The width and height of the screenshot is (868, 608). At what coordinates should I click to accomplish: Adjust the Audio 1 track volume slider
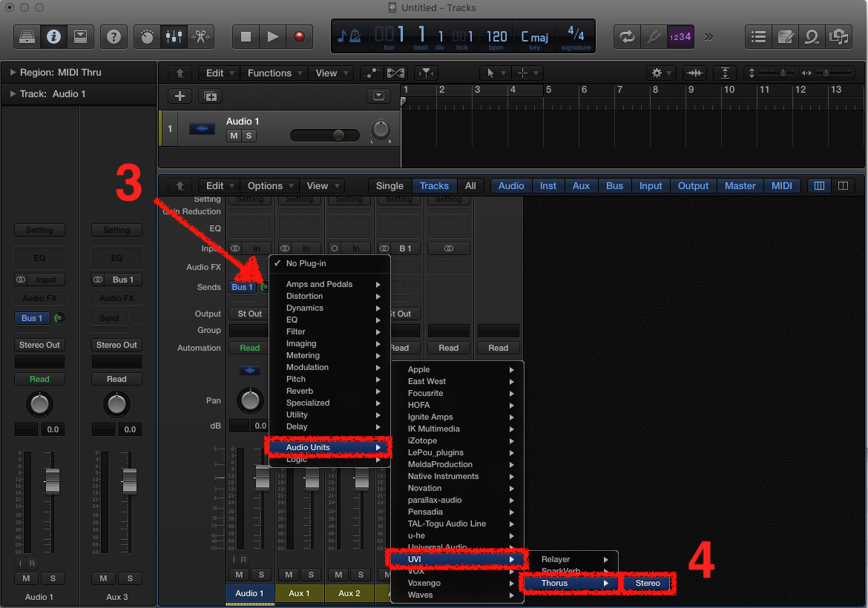click(x=325, y=136)
